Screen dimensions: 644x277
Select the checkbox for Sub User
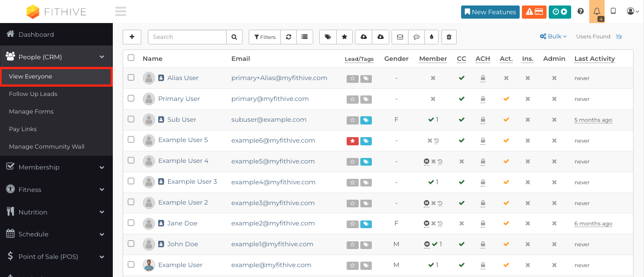point(131,119)
